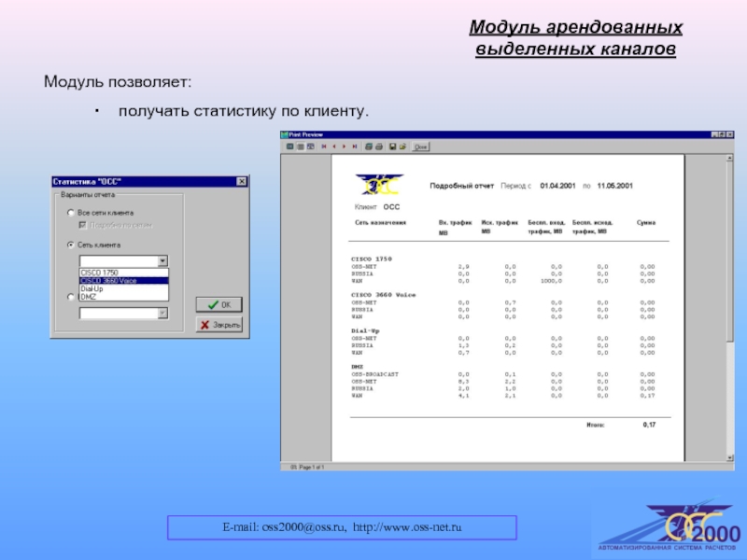Select the "Все сети клиента" radio button
Screen dimensions: 747x560
coord(71,213)
